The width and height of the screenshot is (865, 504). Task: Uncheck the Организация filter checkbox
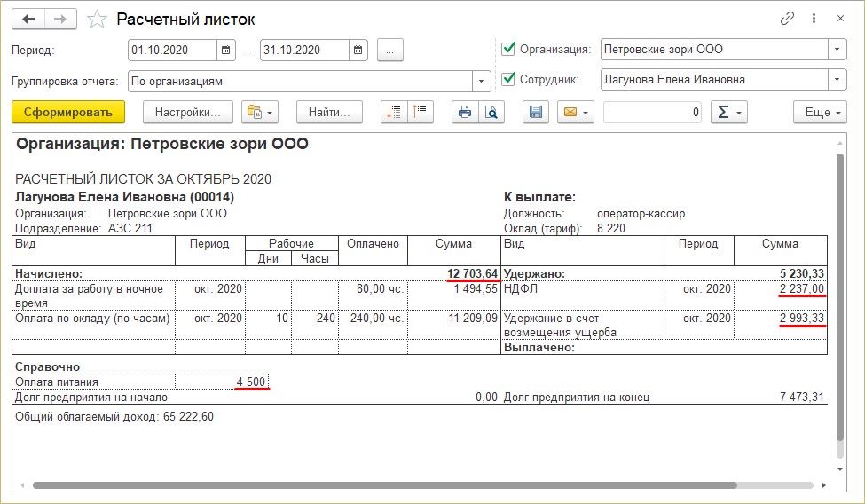(x=508, y=50)
